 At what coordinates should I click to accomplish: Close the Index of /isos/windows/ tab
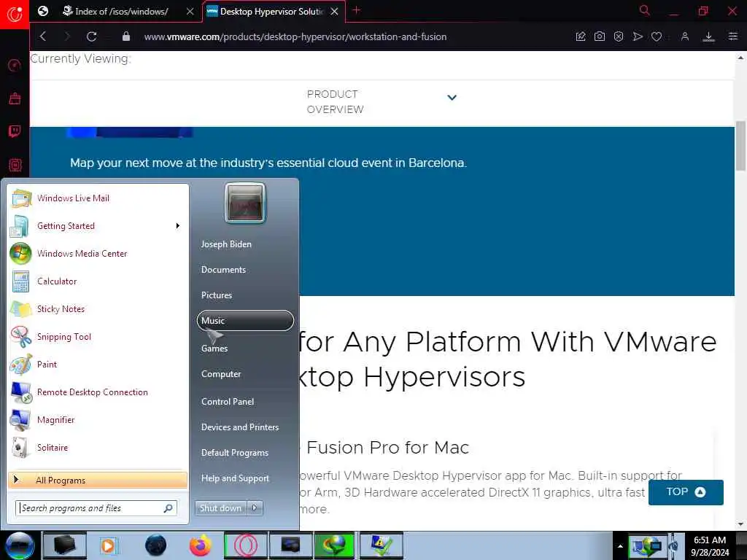point(190,12)
